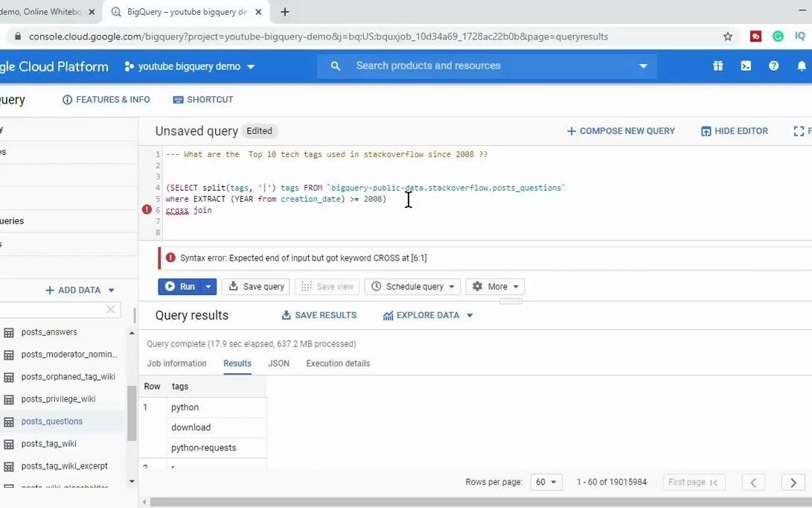Go to First page of results
The height and width of the screenshot is (508, 812).
pyautogui.click(x=694, y=482)
